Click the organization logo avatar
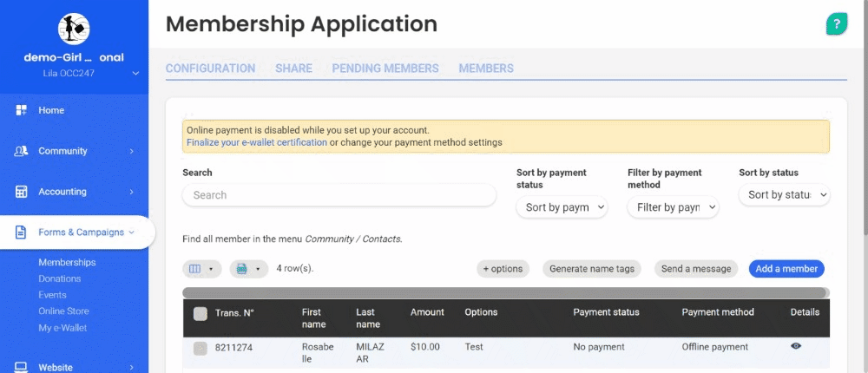This screenshot has width=868, height=373. (x=74, y=29)
